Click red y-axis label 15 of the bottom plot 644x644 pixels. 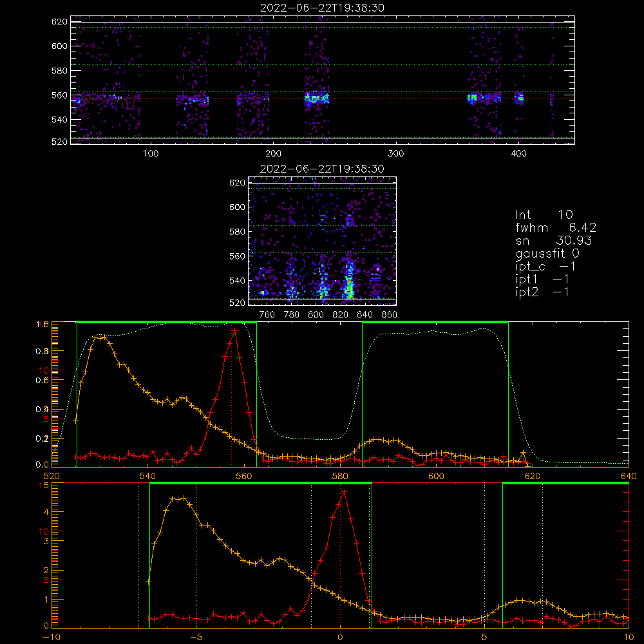click(44, 486)
